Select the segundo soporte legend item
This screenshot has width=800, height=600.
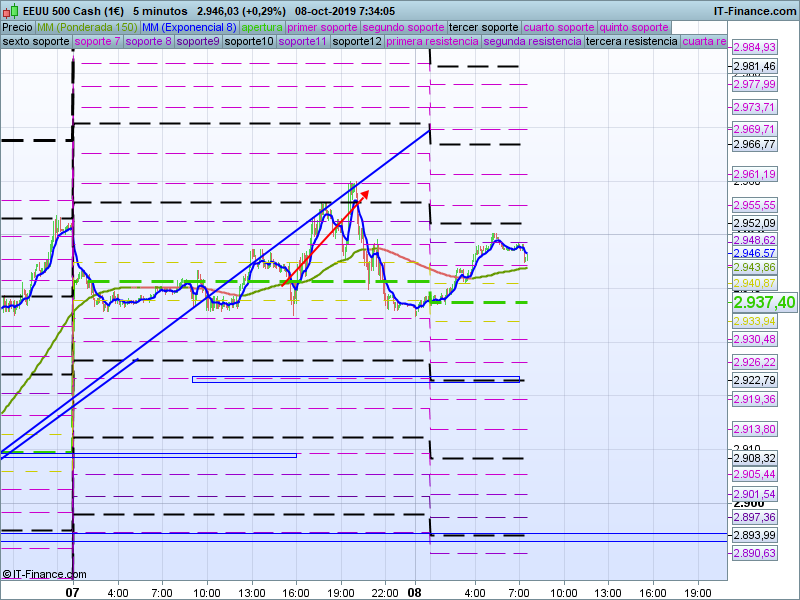point(402,27)
